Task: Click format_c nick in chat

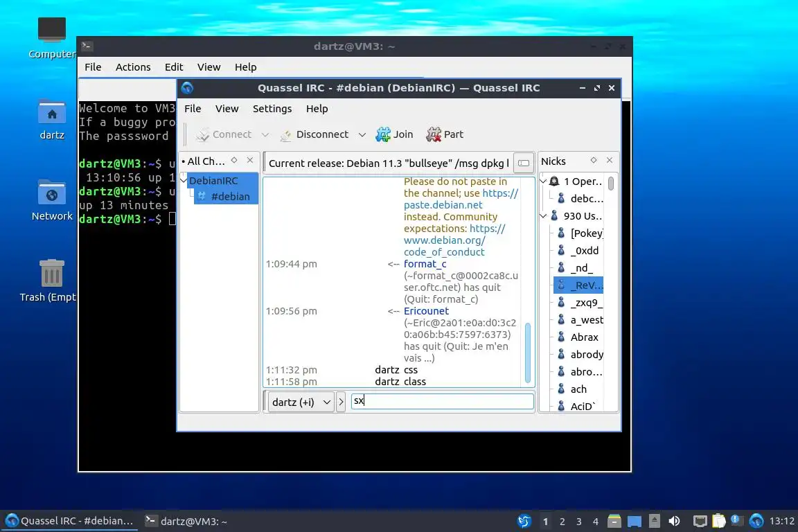Action: 425,264
